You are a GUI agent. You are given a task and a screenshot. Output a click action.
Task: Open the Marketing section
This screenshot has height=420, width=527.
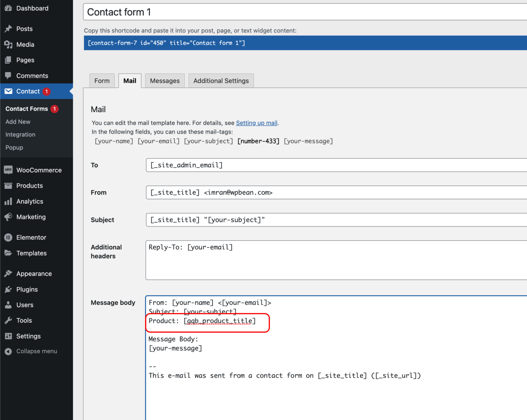coord(31,217)
